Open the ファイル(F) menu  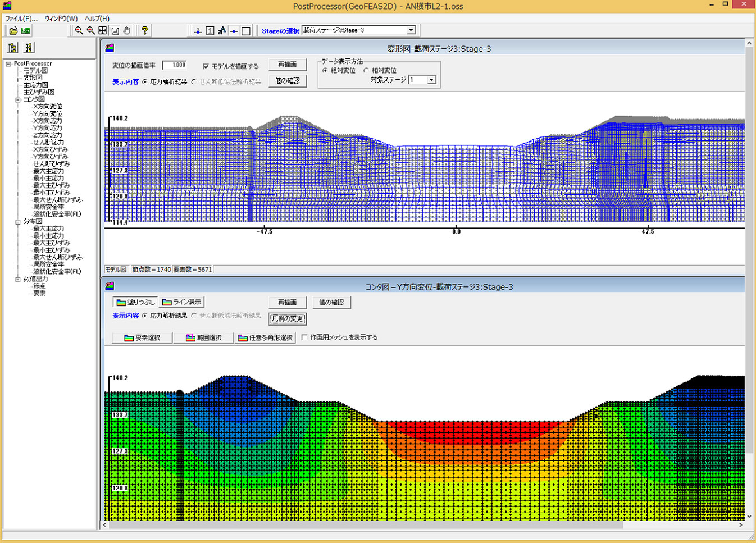[x=21, y=19]
